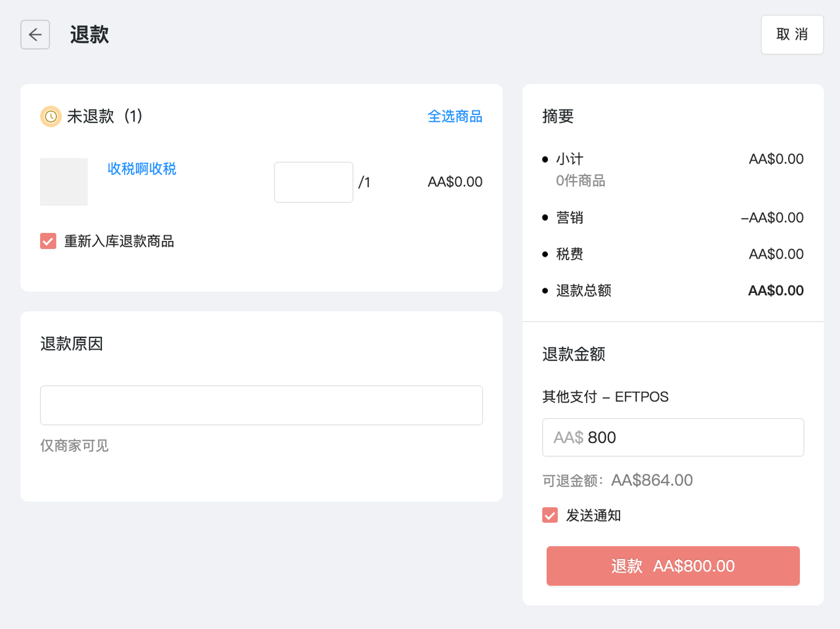Click the 仅商家可见 hint text
Viewport: 840px width, 629px height.
point(74,446)
